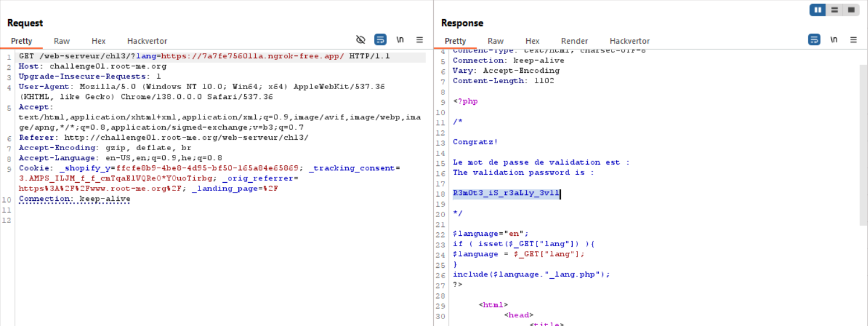Select the Hackvertor tab in Response panel
Image resolution: width=868 pixels, height=326 pixels.
630,41
